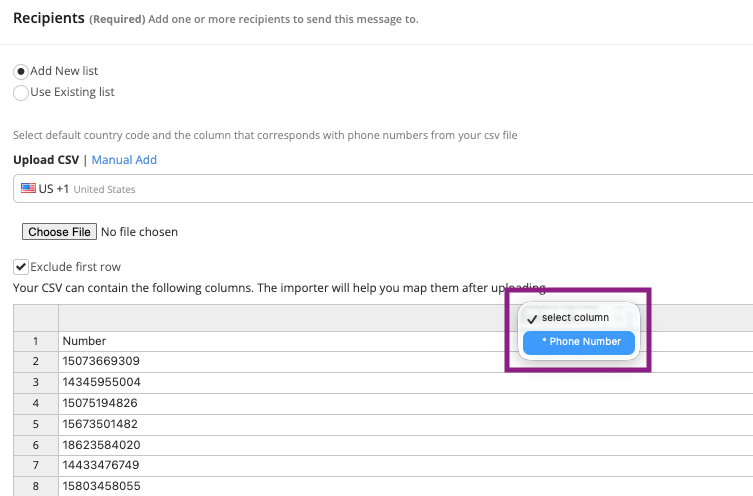Select the cell containing 14433476749
Screen dimensions: 753x496
click(x=100, y=465)
